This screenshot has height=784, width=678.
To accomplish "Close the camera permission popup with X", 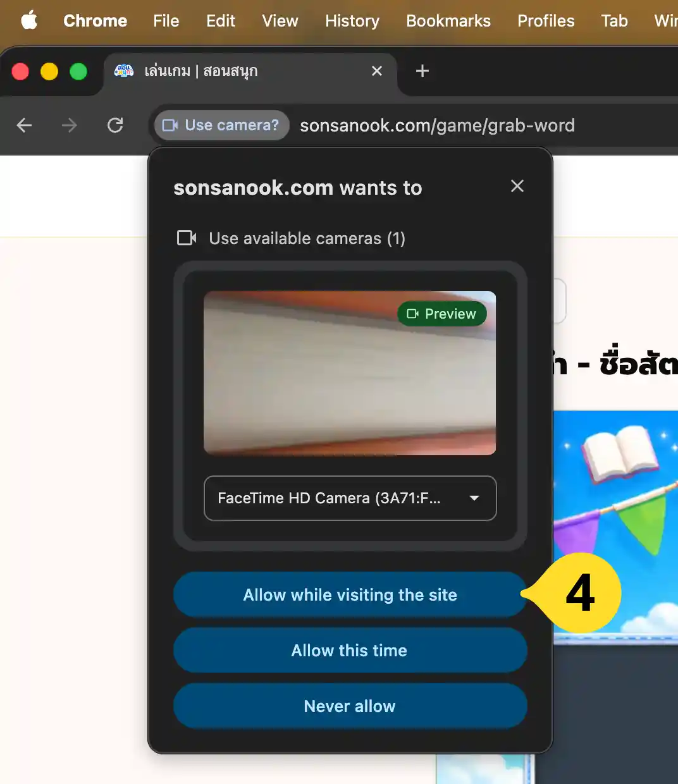I will tap(517, 186).
